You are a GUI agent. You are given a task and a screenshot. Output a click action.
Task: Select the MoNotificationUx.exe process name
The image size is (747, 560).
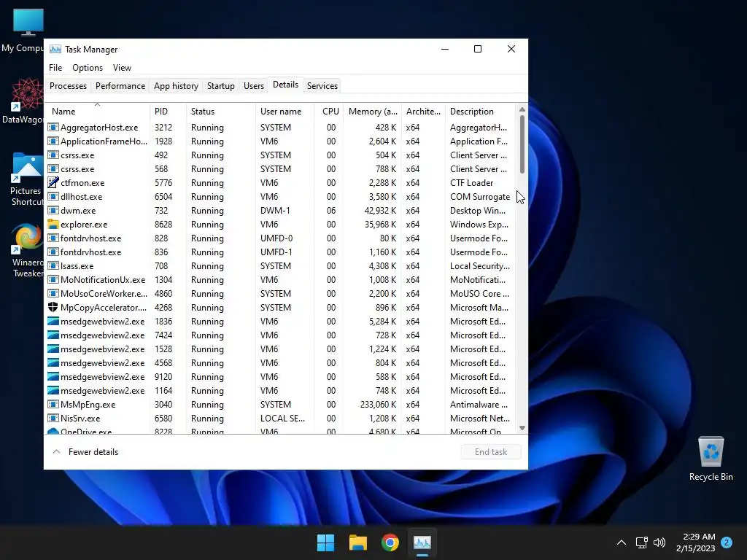tap(103, 280)
